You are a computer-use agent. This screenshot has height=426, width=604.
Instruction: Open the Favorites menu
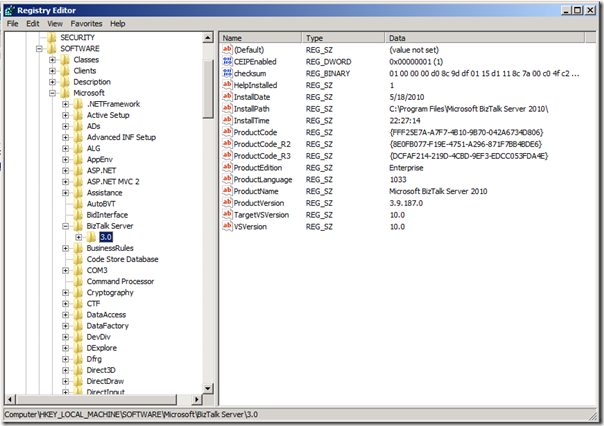(86, 23)
